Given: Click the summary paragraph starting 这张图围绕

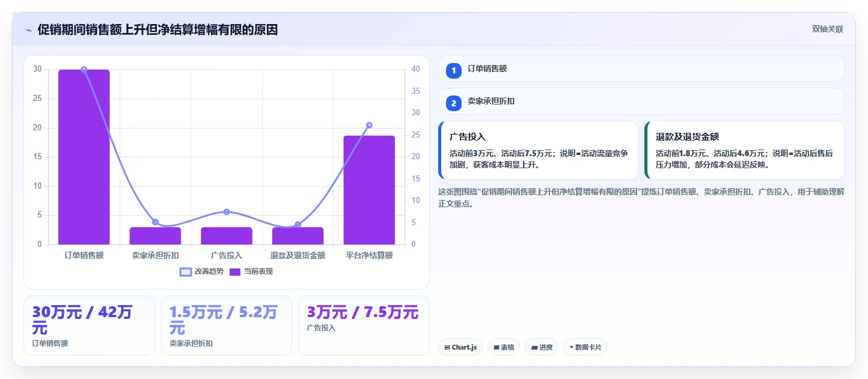Looking at the screenshot, I should coord(641,198).
